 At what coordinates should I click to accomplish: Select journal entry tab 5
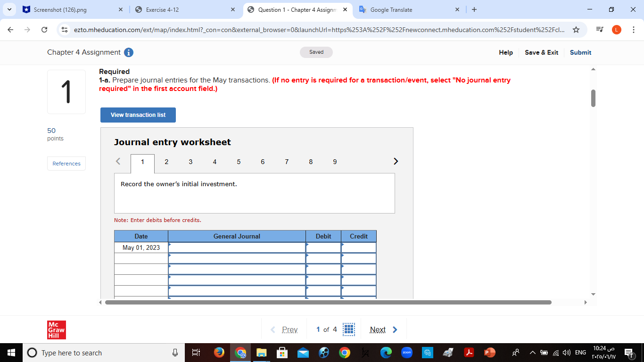(239, 162)
